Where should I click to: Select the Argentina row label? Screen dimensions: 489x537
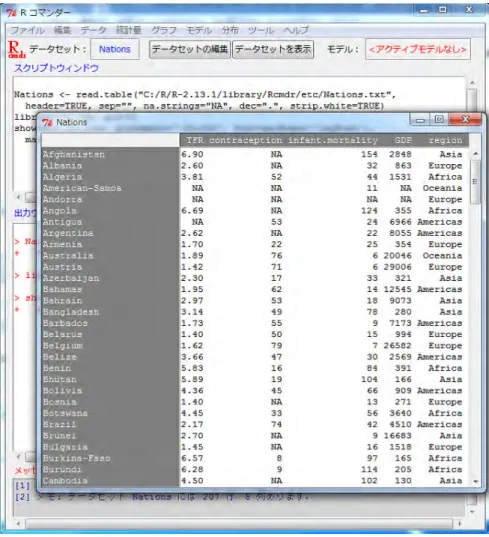tap(68, 233)
